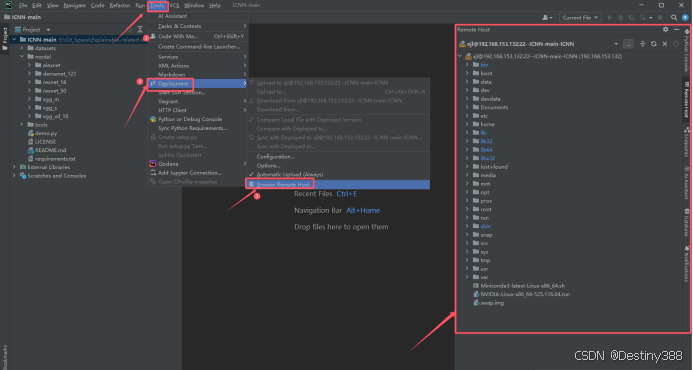Select remote lost+found folder
693x370 pixels.
tap(494, 167)
